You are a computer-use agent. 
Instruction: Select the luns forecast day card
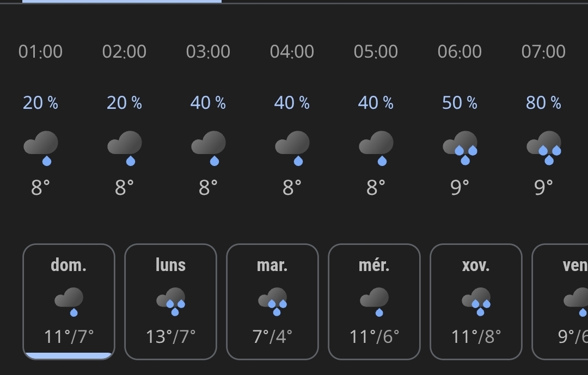pyautogui.click(x=170, y=302)
